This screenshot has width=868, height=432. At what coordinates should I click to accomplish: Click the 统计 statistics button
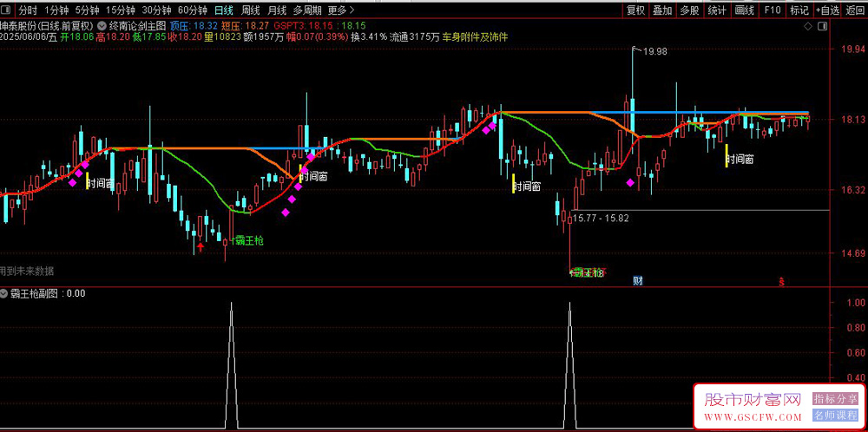point(717,10)
